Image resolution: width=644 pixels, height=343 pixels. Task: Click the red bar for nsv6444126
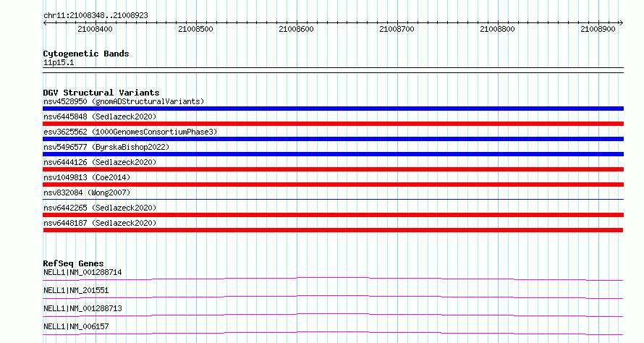(x=333, y=169)
